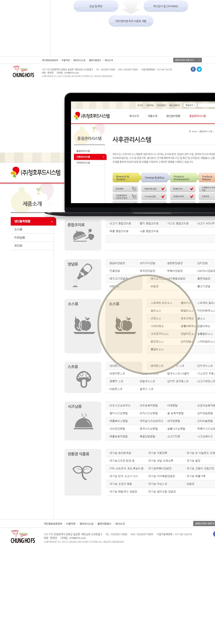This screenshot has height=644, width=215.
Task: Click the 쇠고기 종합조미료 item
Action: 120,224
